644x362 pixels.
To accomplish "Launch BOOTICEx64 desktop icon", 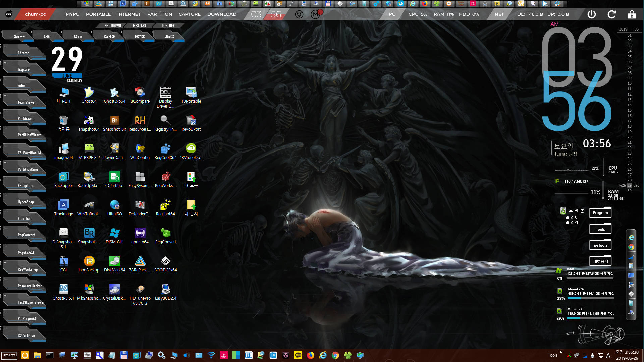I will (165, 264).
